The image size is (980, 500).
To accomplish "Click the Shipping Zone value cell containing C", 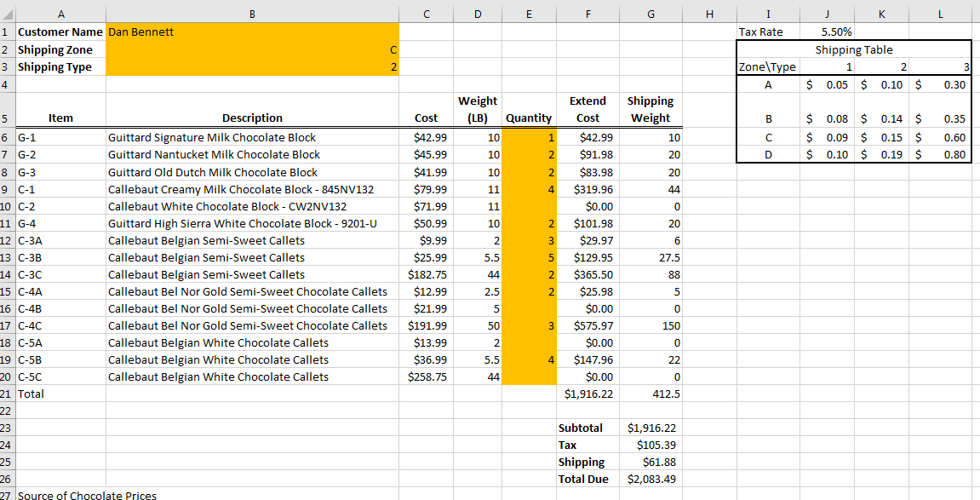I will point(252,49).
